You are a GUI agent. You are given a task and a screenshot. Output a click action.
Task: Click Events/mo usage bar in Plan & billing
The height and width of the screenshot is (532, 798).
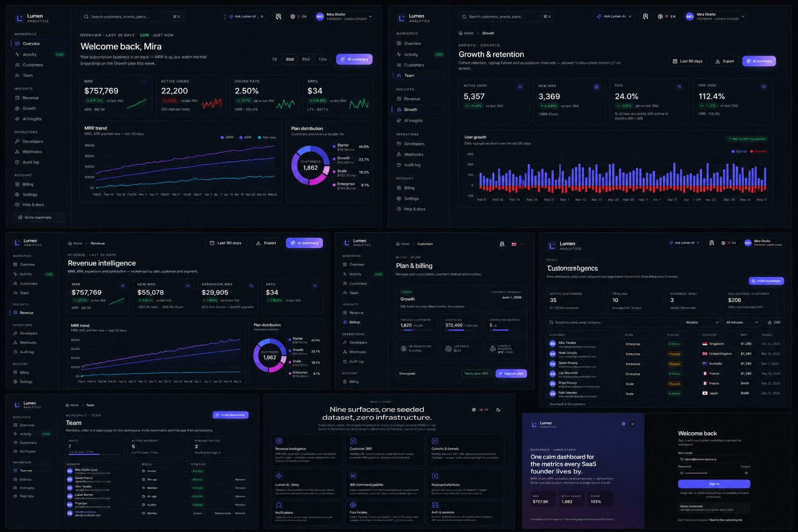click(462, 330)
